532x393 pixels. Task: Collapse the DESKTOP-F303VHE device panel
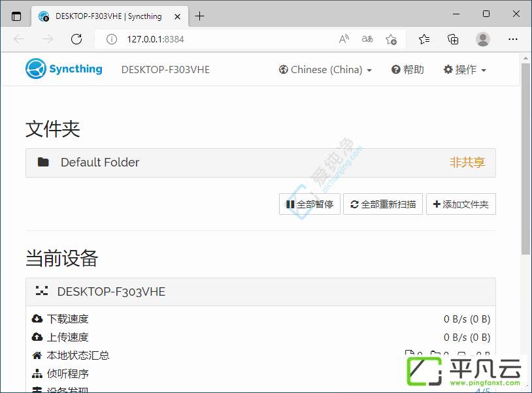point(261,292)
